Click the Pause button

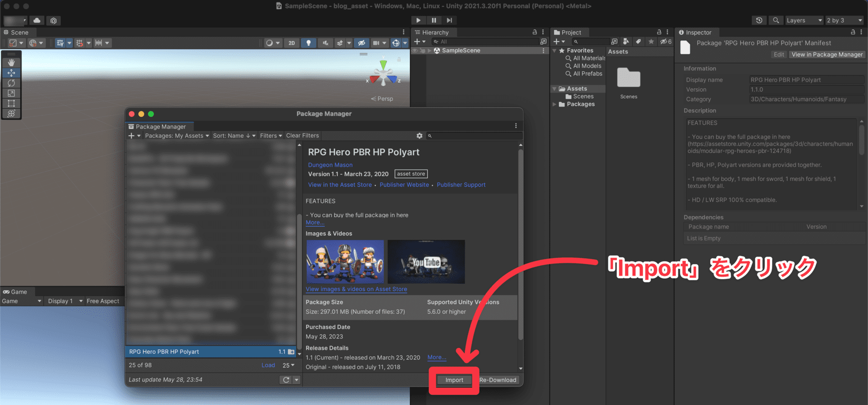(x=434, y=20)
